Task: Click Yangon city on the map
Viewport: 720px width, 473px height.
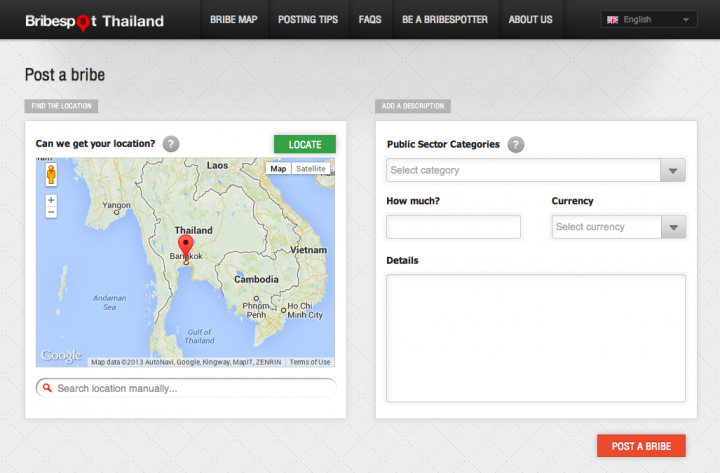Action: point(116,205)
